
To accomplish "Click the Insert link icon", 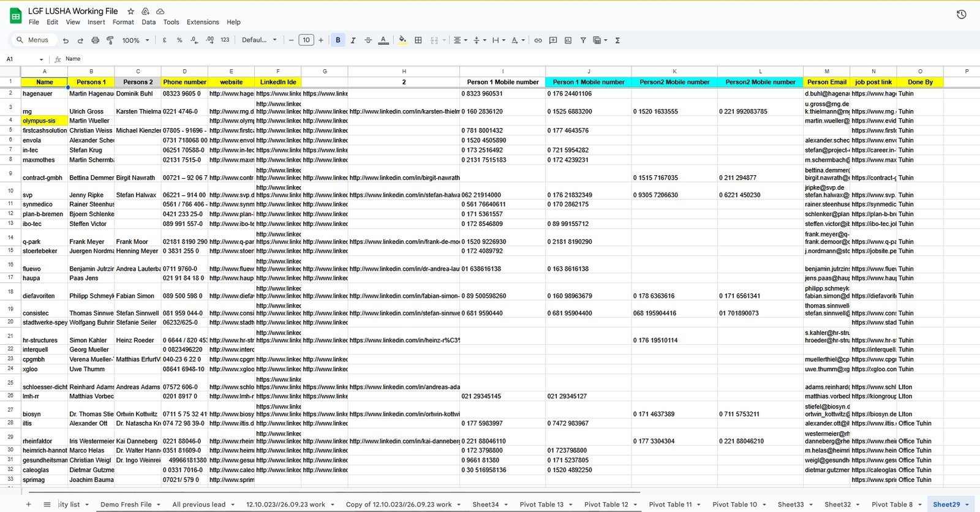I will pyautogui.click(x=538, y=40).
